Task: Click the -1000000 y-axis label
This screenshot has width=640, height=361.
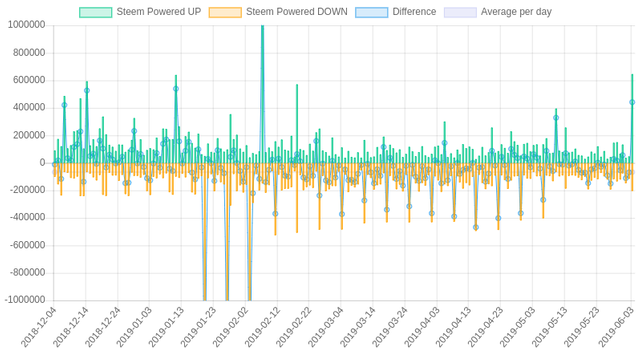Action: (25, 300)
